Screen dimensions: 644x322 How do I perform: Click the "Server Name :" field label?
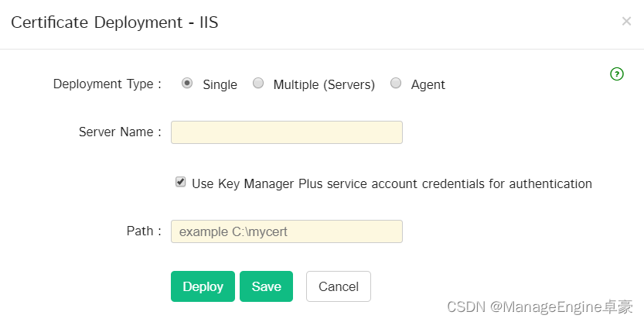[x=120, y=132]
